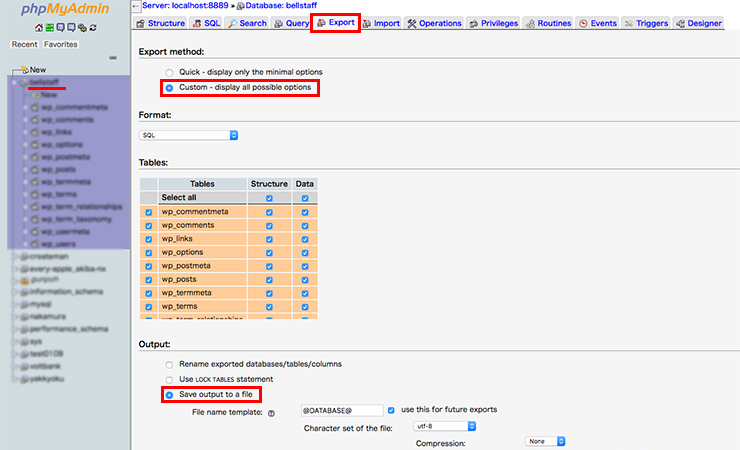
Task: Click the Server: localhost:8889 breadcrumb link
Action: click(186, 6)
